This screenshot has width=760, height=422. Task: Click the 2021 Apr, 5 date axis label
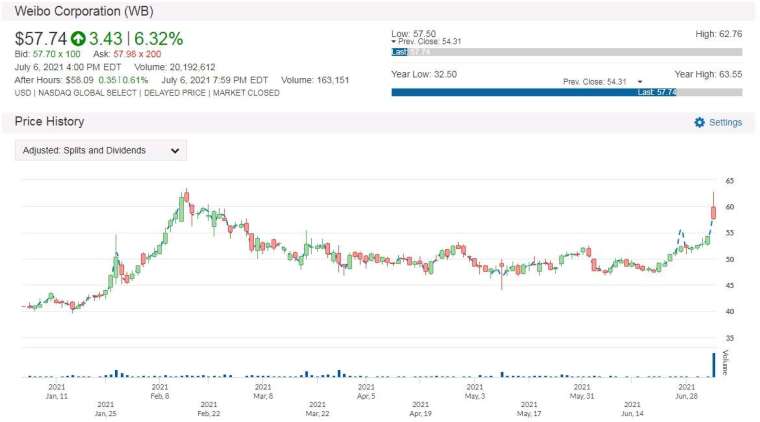(x=366, y=391)
